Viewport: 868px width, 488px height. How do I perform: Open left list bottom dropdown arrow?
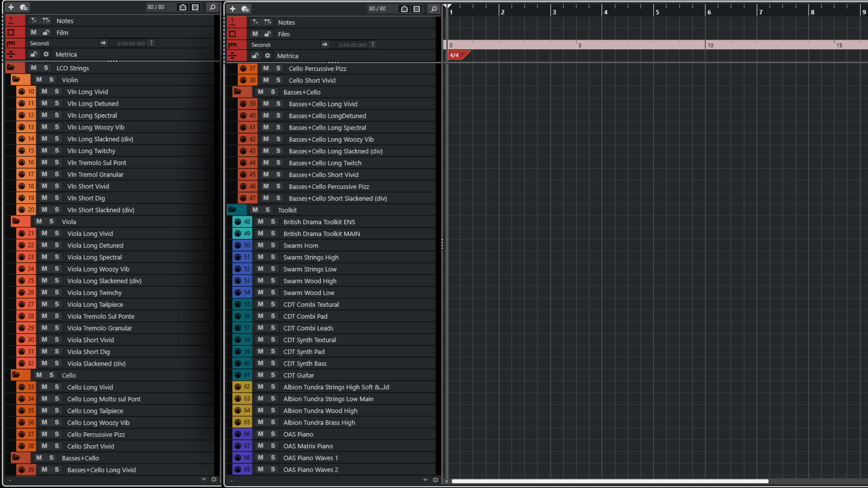pos(204,479)
